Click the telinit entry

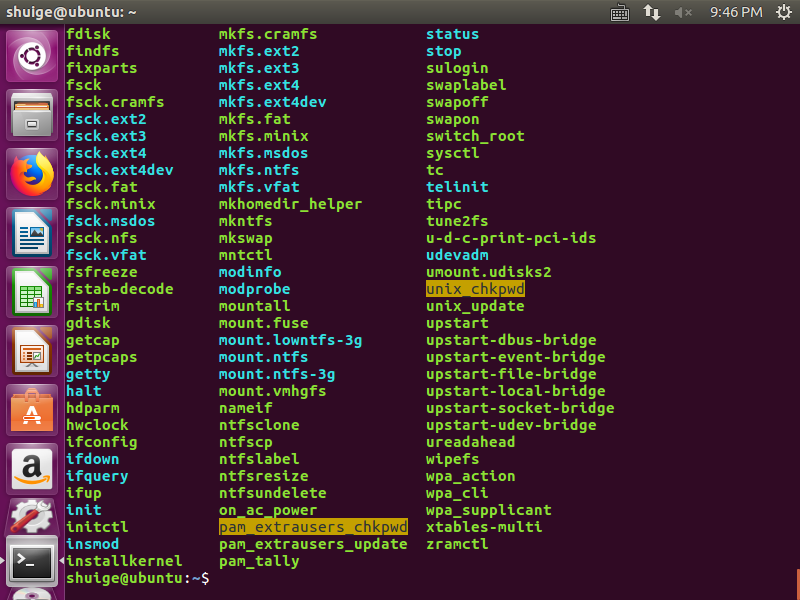[x=458, y=187]
